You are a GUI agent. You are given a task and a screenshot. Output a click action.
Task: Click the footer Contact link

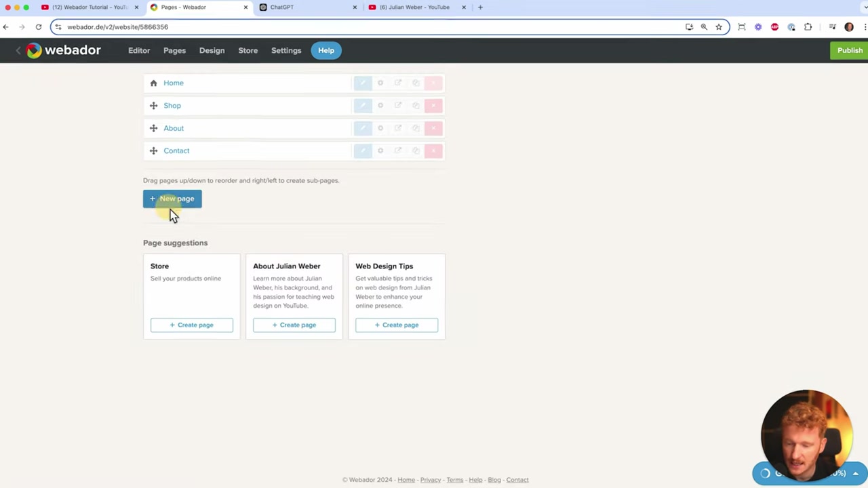517,480
